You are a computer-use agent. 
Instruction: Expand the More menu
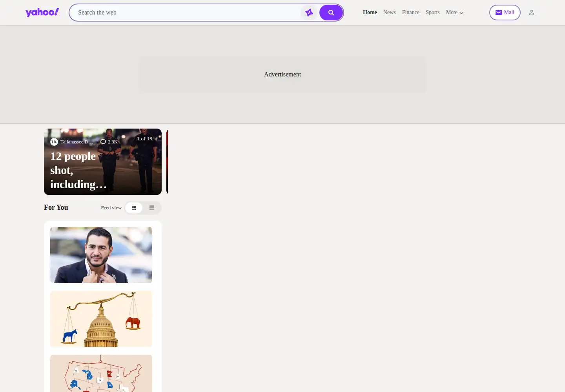(455, 13)
